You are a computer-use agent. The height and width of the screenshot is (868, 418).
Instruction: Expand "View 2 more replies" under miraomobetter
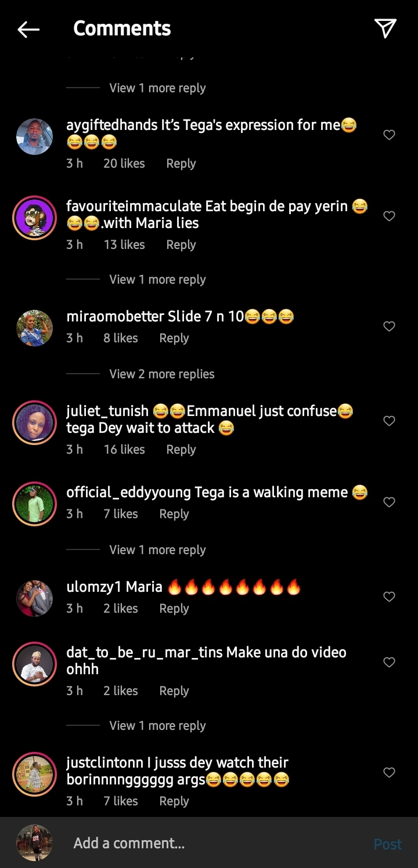[162, 374]
